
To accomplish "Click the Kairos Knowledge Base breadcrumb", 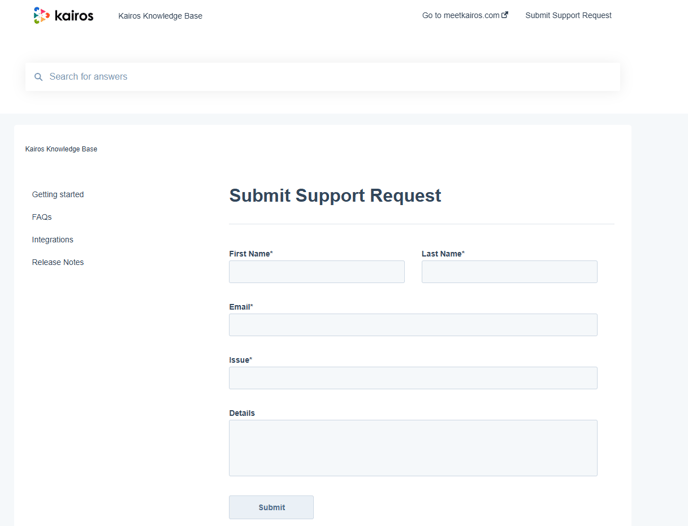I will click(x=61, y=149).
